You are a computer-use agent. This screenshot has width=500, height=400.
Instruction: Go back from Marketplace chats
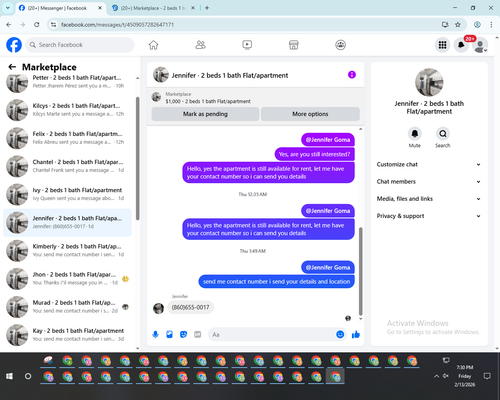[x=12, y=67]
